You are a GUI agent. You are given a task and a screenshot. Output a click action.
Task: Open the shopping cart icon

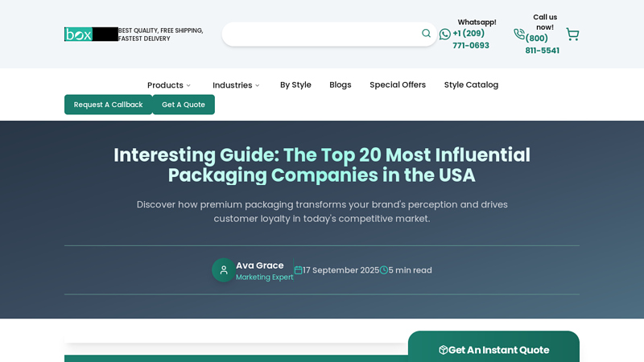coord(572,34)
